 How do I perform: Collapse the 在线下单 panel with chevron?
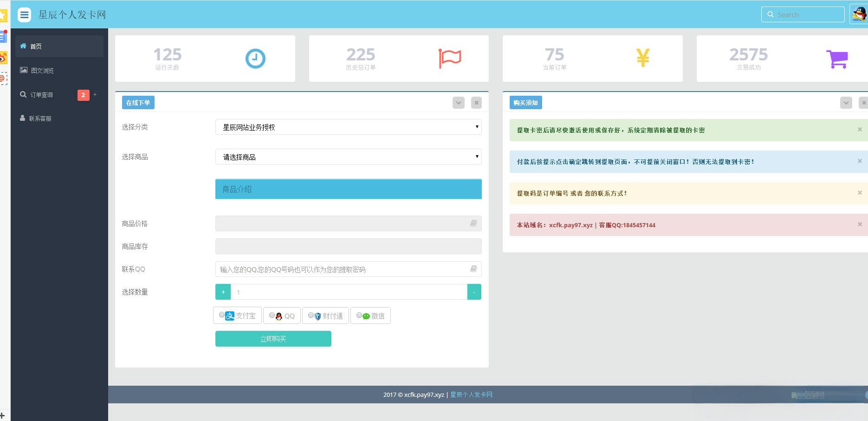click(459, 103)
